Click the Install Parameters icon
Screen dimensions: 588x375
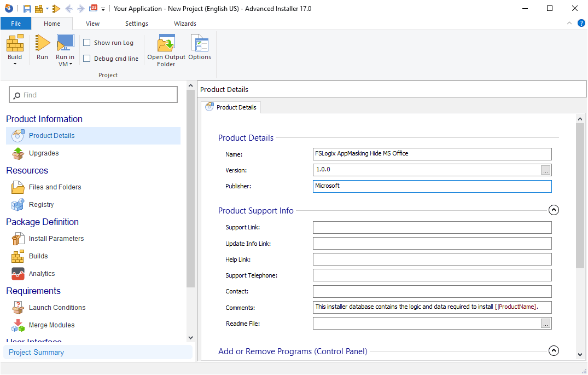(x=18, y=238)
